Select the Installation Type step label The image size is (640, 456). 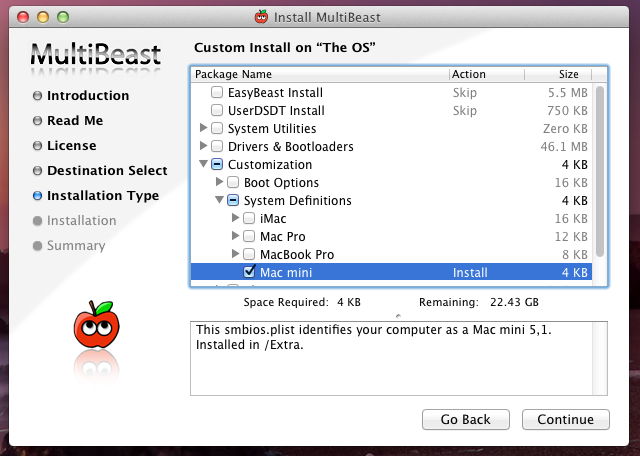point(103,196)
